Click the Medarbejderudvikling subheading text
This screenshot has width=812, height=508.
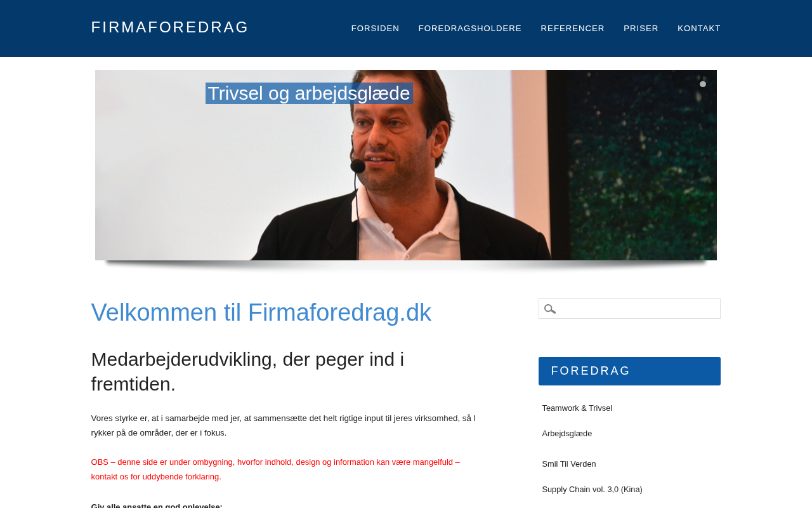247,371
